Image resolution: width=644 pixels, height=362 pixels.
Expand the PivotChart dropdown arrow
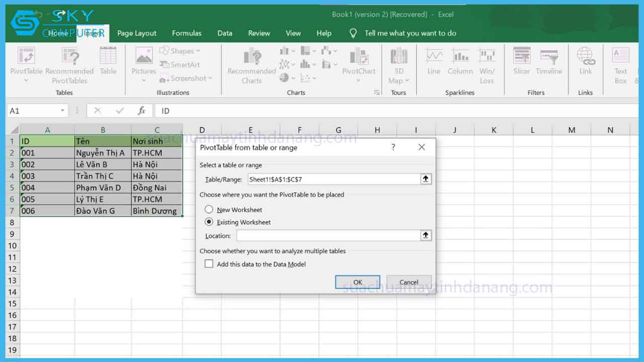point(359,80)
